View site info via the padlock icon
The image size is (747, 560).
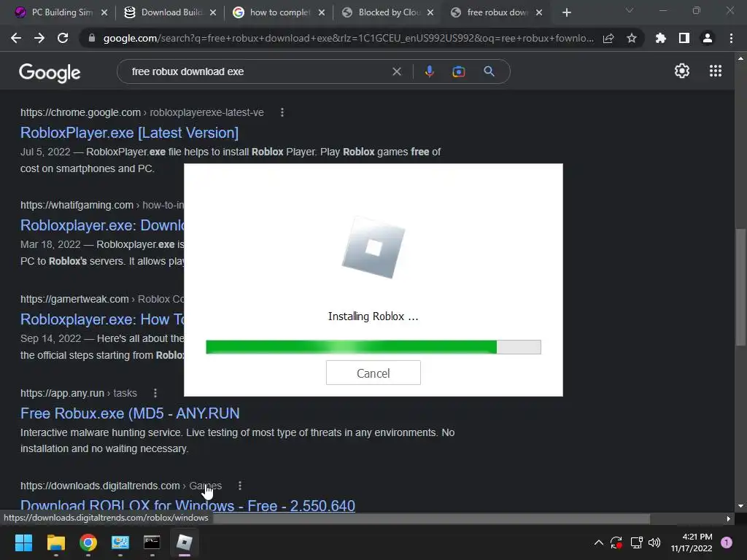coord(91,38)
